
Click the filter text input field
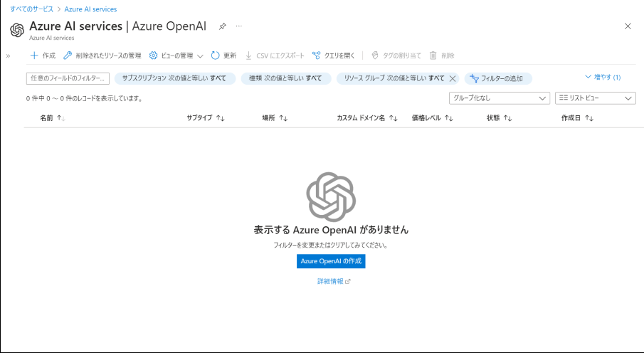[68, 78]
